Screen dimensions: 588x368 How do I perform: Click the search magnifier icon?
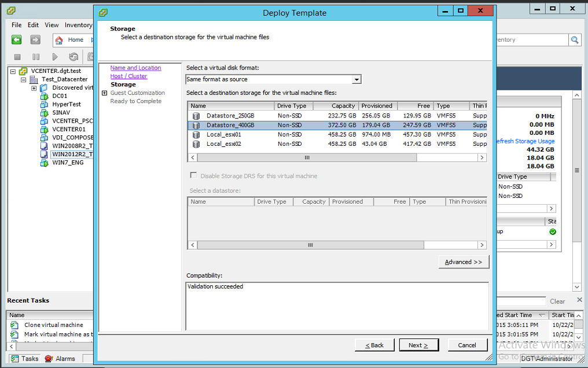pyautogui.click(x=575, y=40)
